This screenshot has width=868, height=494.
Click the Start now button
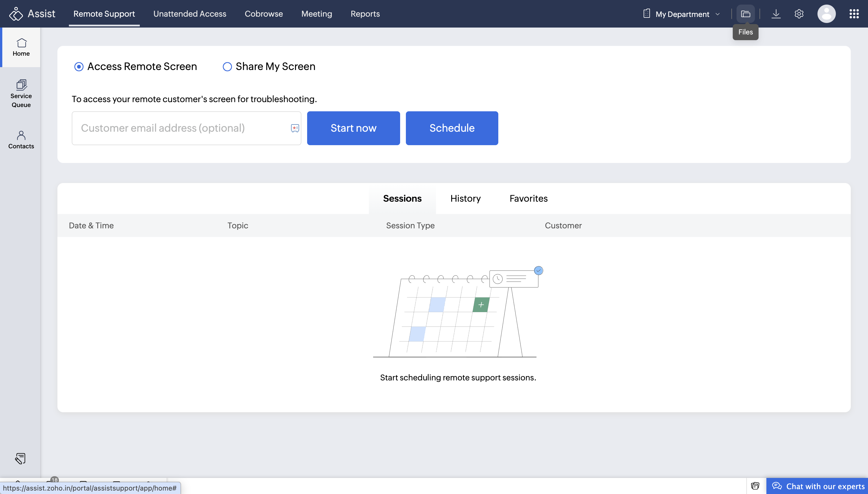coord(353,128)
